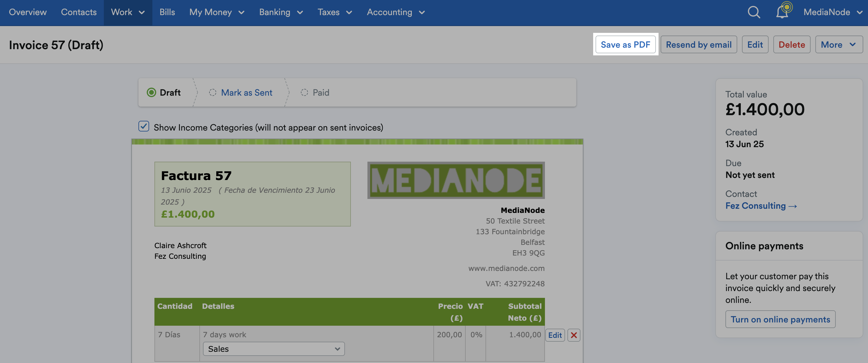
Task: Delete line item with red X
Action: pos(574,335)
